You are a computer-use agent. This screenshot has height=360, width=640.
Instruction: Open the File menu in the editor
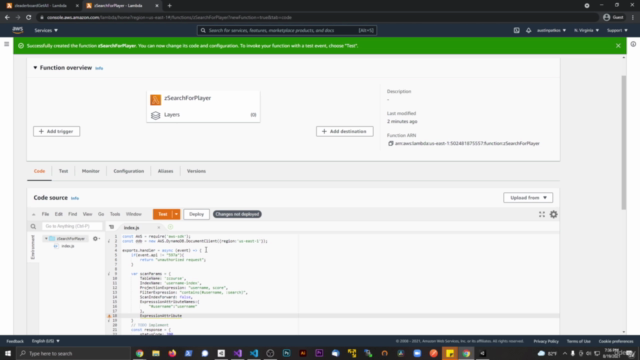[x=45, y=214]
